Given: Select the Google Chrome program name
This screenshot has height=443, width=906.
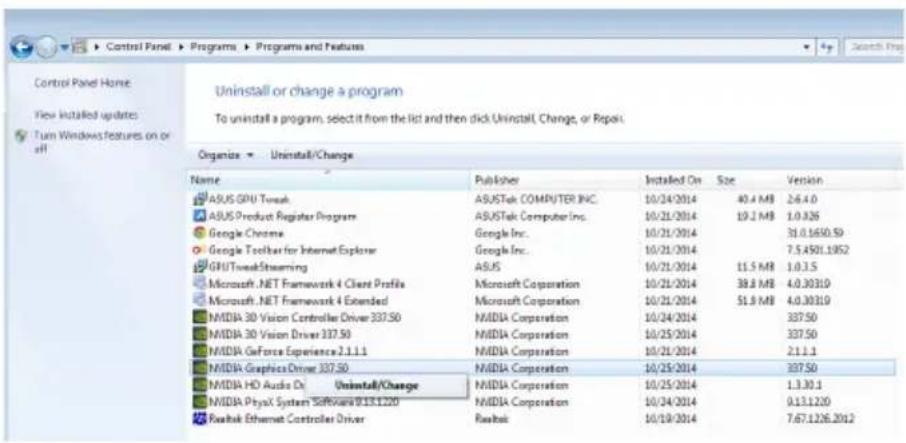Looking at the screenshot, I should pyautogui.click(x=246, y=233).
